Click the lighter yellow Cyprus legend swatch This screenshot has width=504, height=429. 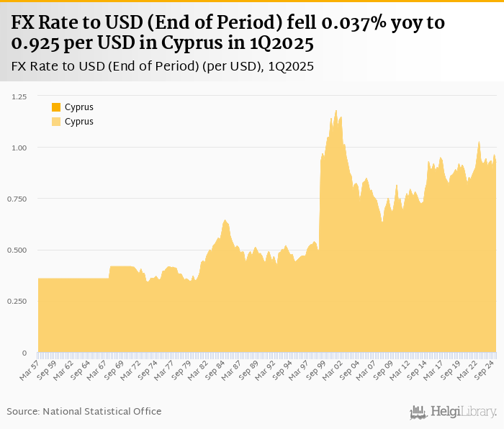(x=56, y=122)
